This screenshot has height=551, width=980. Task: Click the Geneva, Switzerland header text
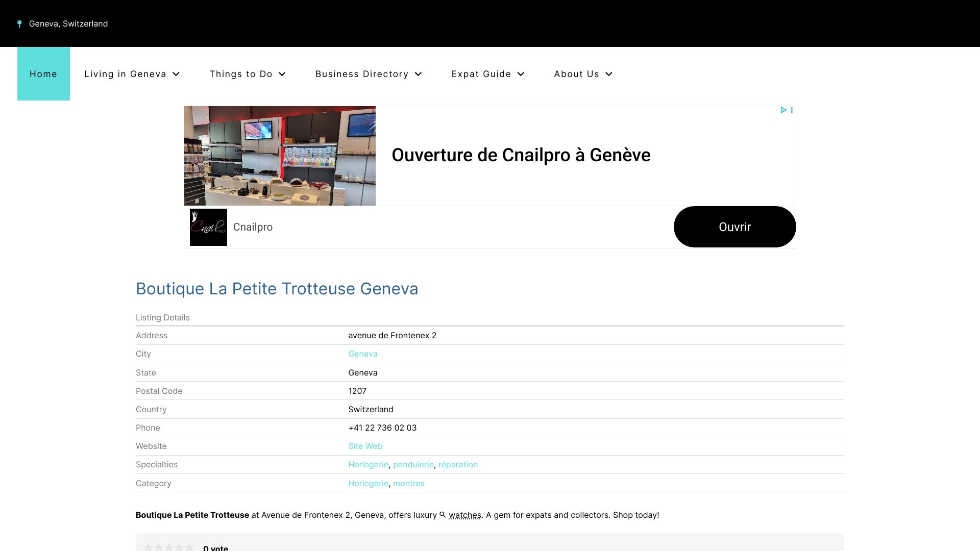68,23
